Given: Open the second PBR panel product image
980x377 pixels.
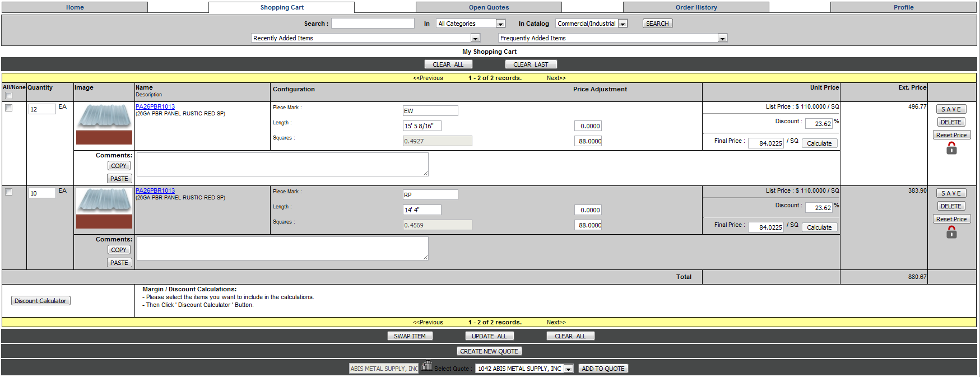Looking at the screenshot, I should (104, 200).
